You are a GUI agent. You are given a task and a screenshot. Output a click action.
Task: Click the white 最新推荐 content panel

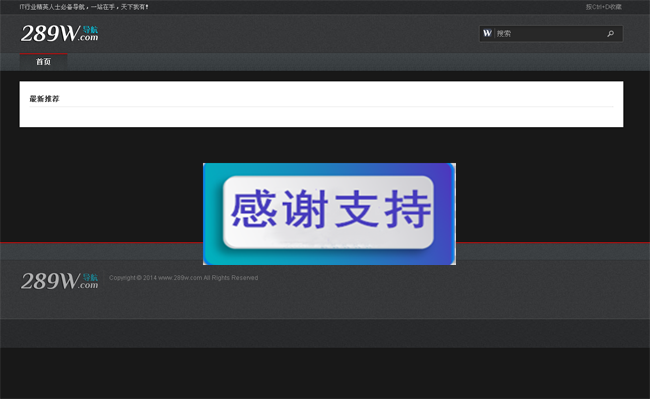(x=321, y=104)
